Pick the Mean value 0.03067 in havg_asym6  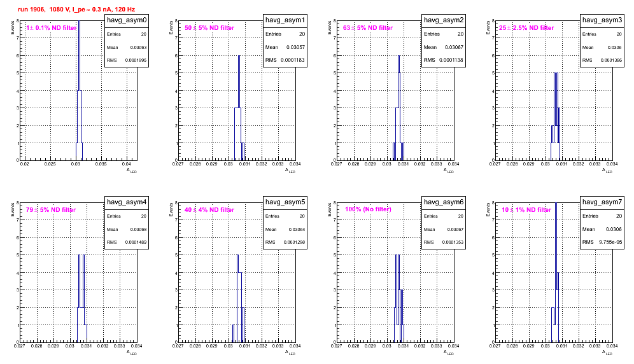(455, 229)
